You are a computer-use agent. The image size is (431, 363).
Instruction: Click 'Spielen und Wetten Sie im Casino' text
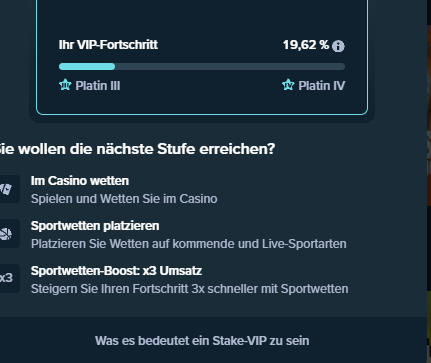click(x=124, y=199)
